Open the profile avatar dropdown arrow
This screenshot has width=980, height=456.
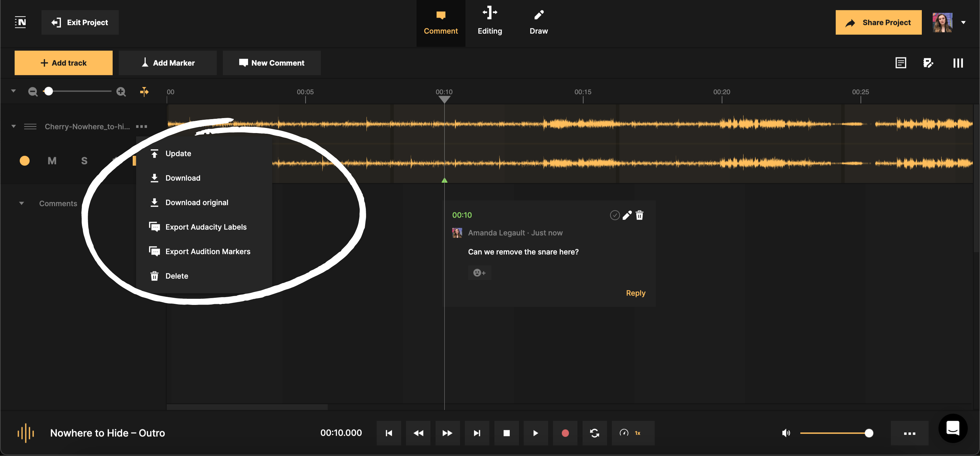point(964,22)
